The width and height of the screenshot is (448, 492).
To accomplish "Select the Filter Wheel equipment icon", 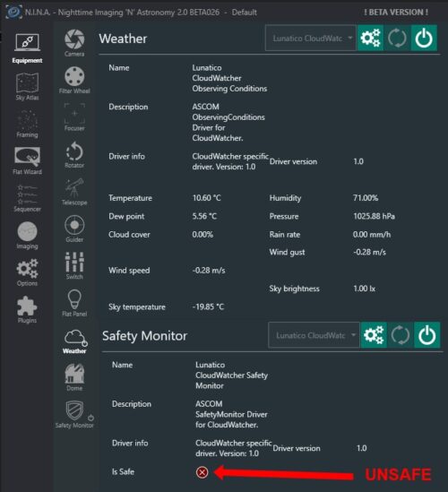I will pyautogui.click(x=74, y=80).
